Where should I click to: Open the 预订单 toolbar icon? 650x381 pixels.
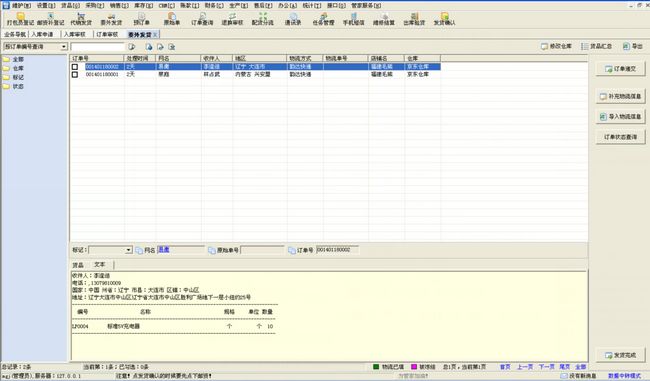pos(141,19)
